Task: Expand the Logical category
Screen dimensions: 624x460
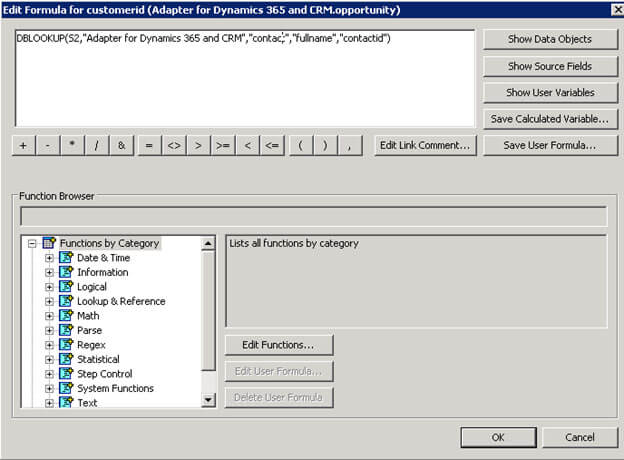Action: [x=49, y=287]
